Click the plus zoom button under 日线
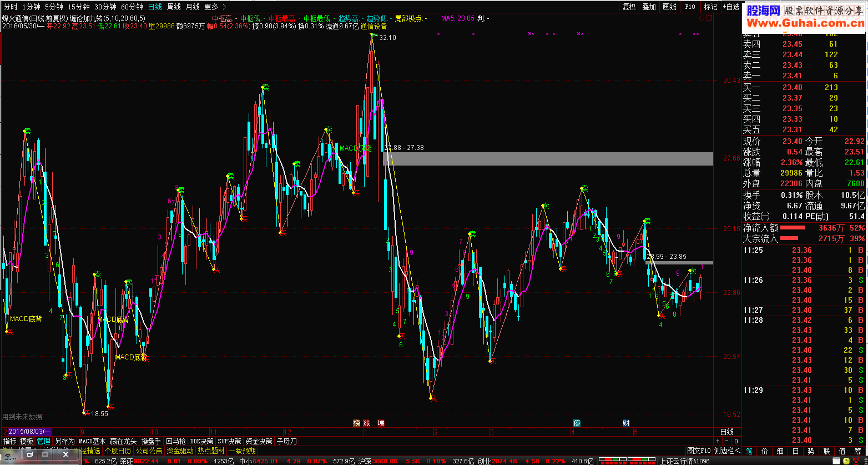This screenshot has width=868, height=465. click(x=718, y=441)
